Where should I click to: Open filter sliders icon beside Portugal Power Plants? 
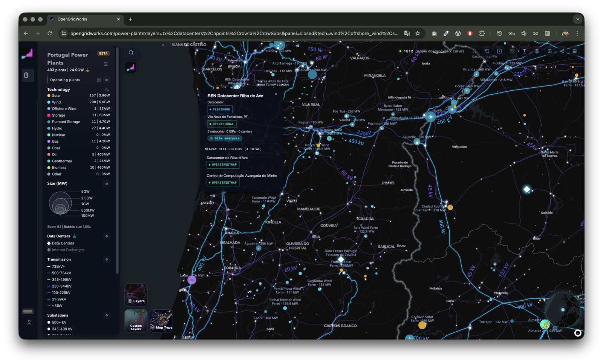click(106, 64)
